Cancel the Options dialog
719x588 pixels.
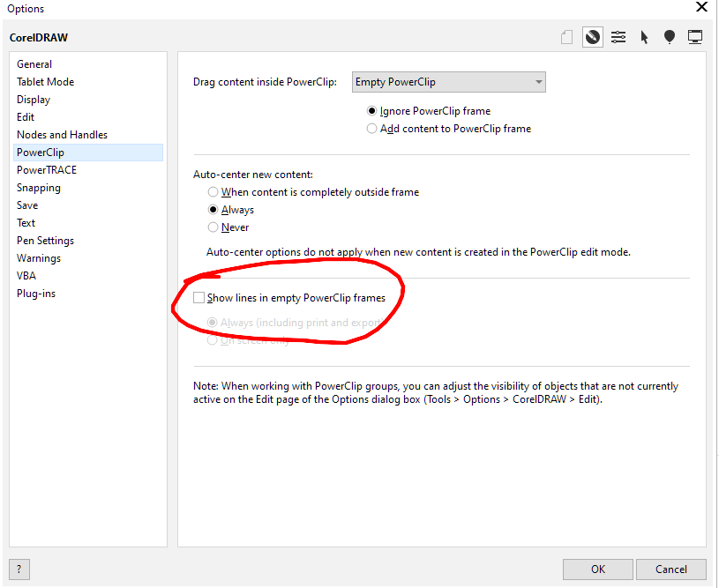point(670,569)
